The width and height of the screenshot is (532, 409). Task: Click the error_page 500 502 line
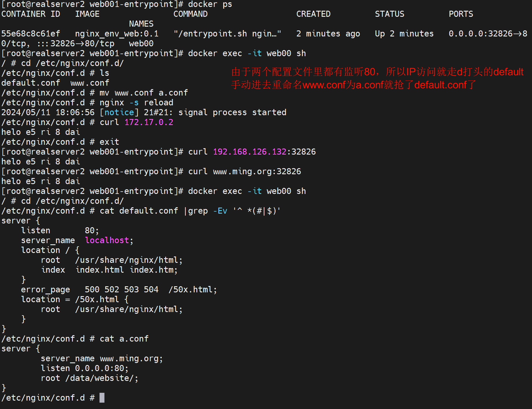tap(119, 289)
